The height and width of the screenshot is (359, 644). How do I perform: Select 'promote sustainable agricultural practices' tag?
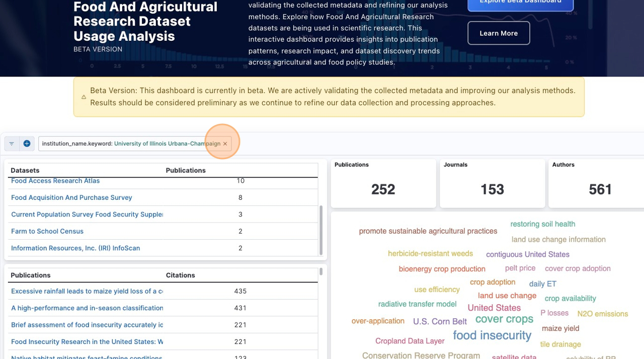tap(428, 231)
